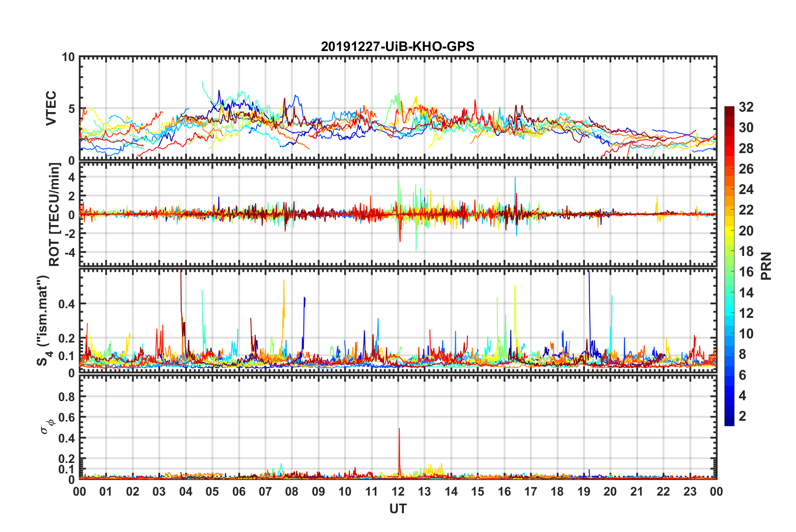
Task: Click colorbar tick label 14
Action: click(x=746, y=293)
